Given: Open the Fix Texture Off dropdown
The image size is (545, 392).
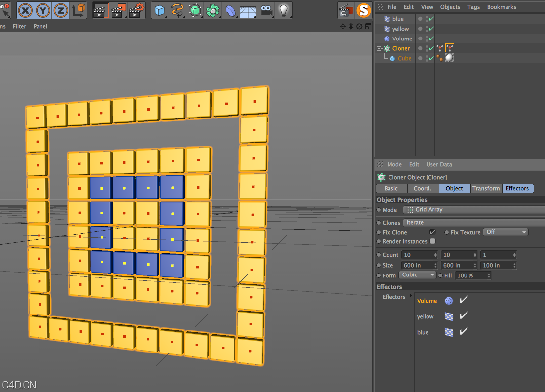Looking at the screenshot, I should pos(506,232).
